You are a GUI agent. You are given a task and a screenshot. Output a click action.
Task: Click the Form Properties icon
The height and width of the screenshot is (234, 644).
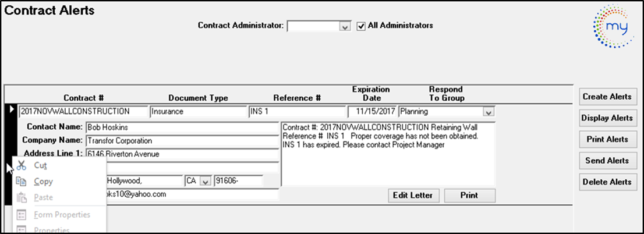click(x=22, y=215)
